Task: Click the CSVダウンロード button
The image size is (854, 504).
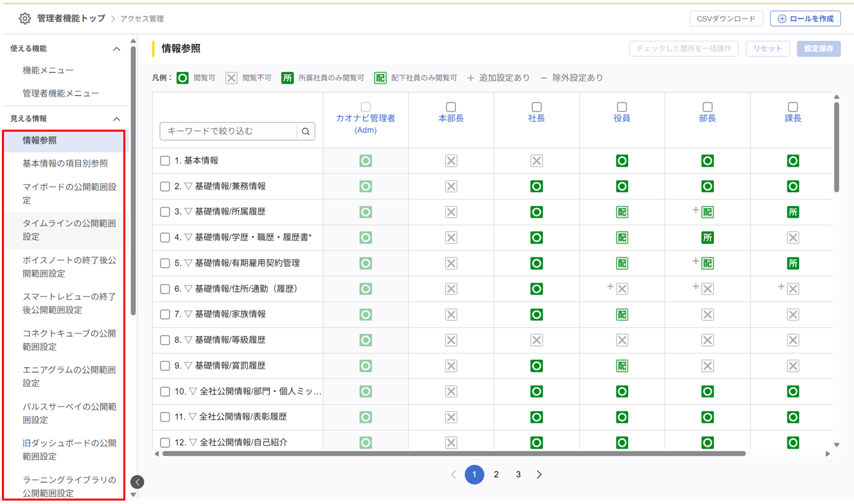Action: tap(726, 19)
